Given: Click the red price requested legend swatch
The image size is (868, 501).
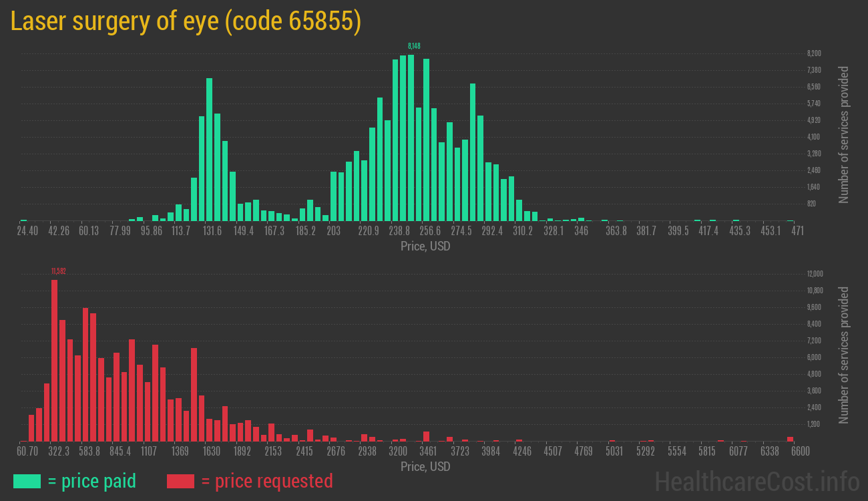Looking at the screenshot, I should click(180, 481).
